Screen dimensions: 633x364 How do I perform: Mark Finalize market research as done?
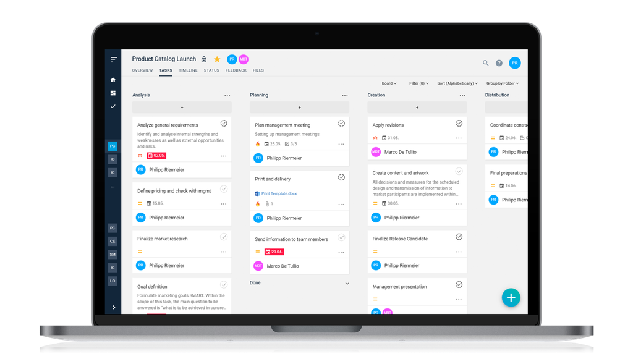tap(224, 237)
